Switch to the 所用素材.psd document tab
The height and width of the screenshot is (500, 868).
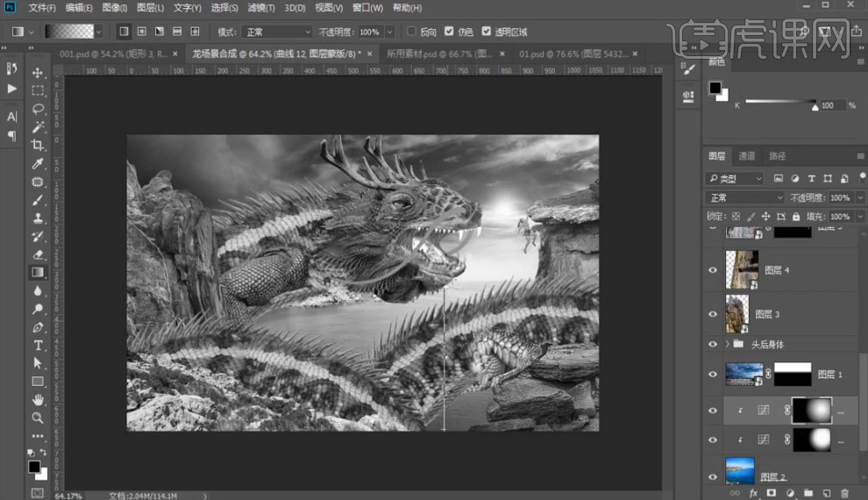click(x=438, y=54)
